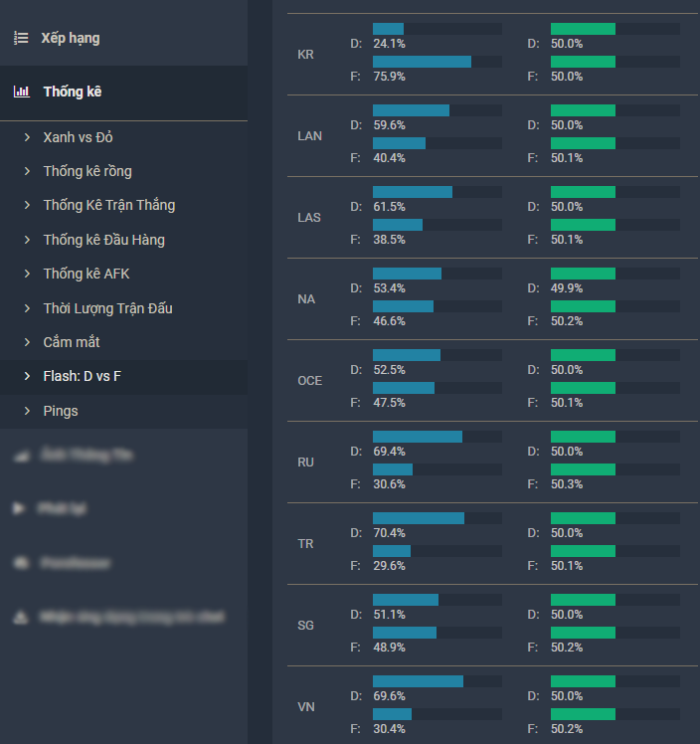This screenshot has width=700, height=744.
Task: Click the Thống kê section heading text
Action: pyautogui.click(x=73, y=92)
